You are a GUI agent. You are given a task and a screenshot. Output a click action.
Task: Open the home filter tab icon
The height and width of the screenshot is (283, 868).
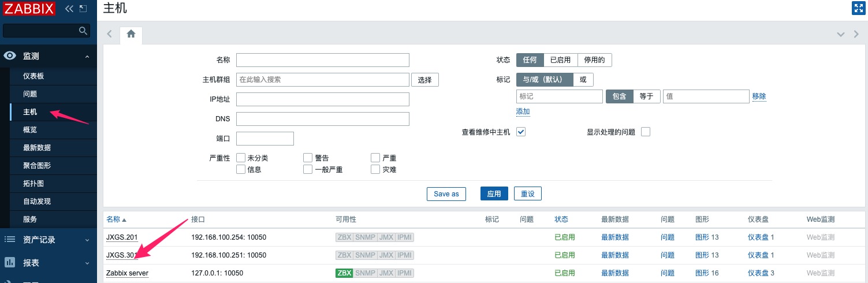(x=131, y=34)
